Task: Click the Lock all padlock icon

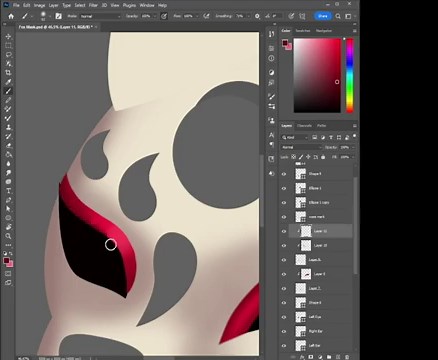Action: (x=323, y=157)
